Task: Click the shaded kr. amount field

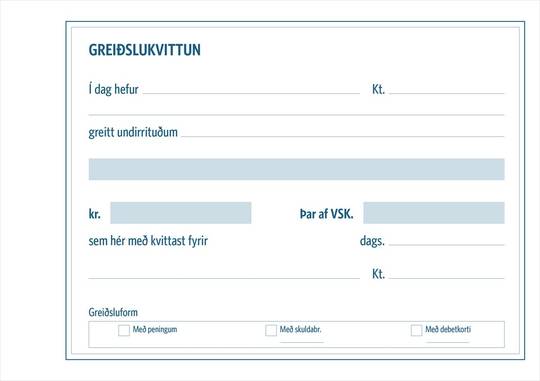Action: coord(181,213)
